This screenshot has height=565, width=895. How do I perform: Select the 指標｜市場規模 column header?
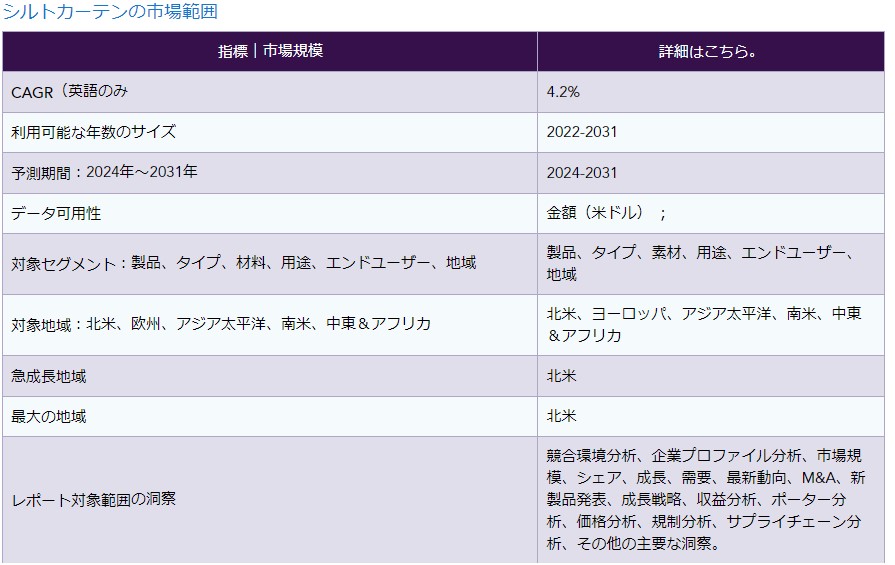coord(270,52)
